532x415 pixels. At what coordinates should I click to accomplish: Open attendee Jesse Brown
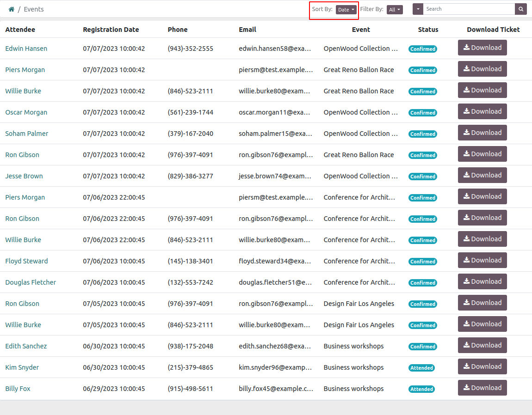[x=24, y=176]
